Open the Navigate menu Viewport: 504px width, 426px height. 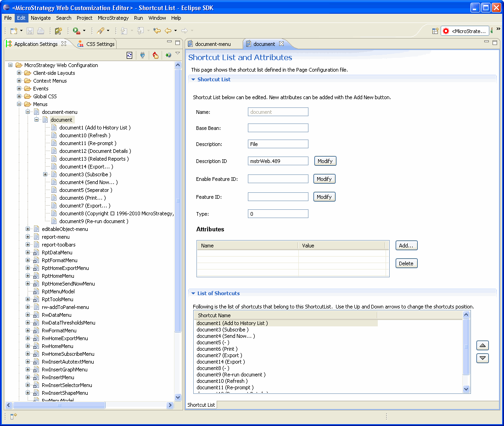point(41,18)
